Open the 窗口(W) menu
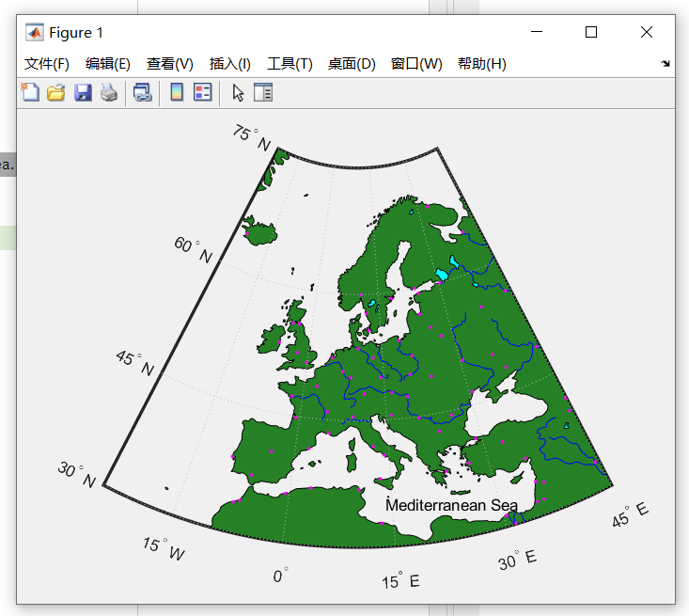The width and height of the screenshot is (689, 616). pyautogui.click(x=416, y=64)
